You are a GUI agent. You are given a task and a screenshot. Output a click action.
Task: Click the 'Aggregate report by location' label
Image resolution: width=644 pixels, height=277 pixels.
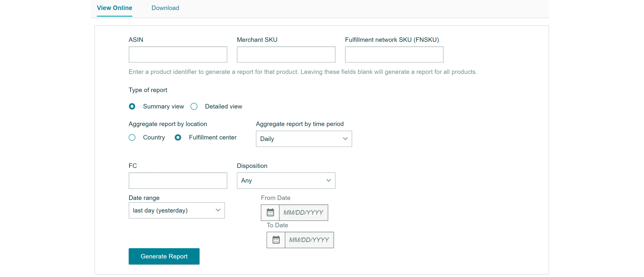pos(168,124)
